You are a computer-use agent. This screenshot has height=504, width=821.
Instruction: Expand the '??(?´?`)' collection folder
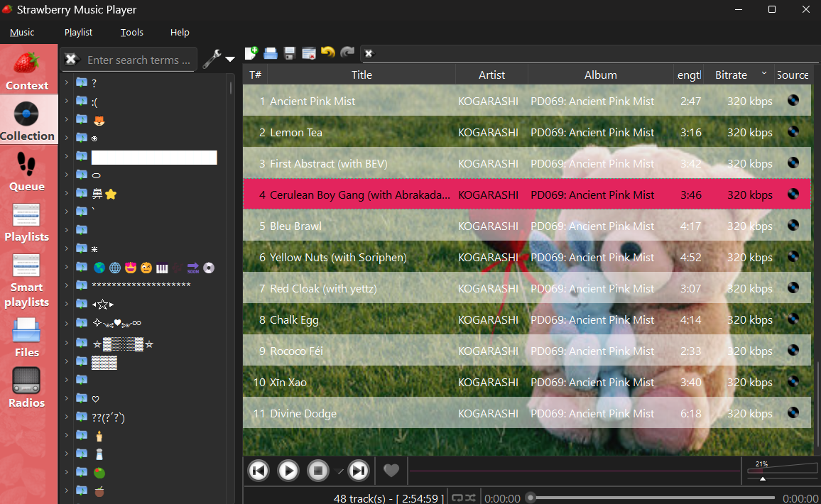point(67,417)
